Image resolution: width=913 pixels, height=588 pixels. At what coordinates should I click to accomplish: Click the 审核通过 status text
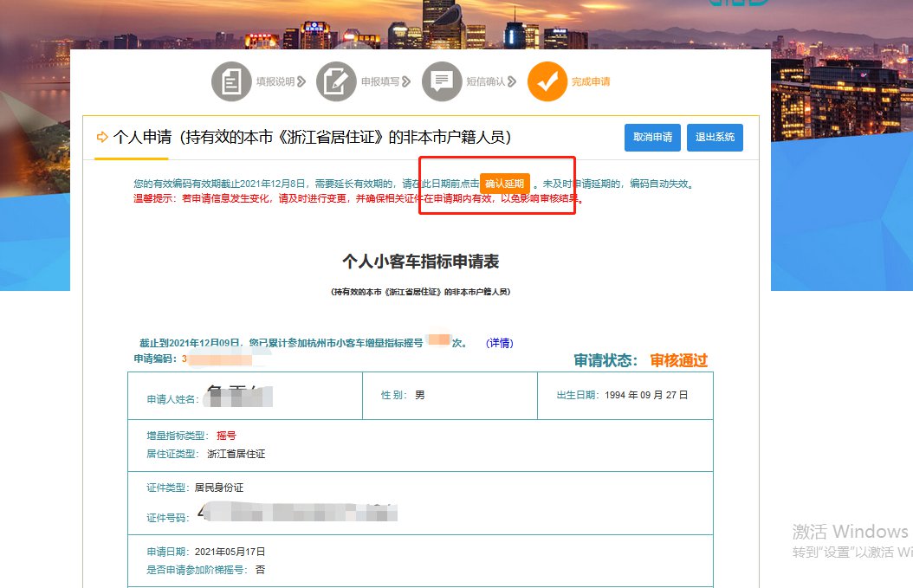[x=678, y=360]
